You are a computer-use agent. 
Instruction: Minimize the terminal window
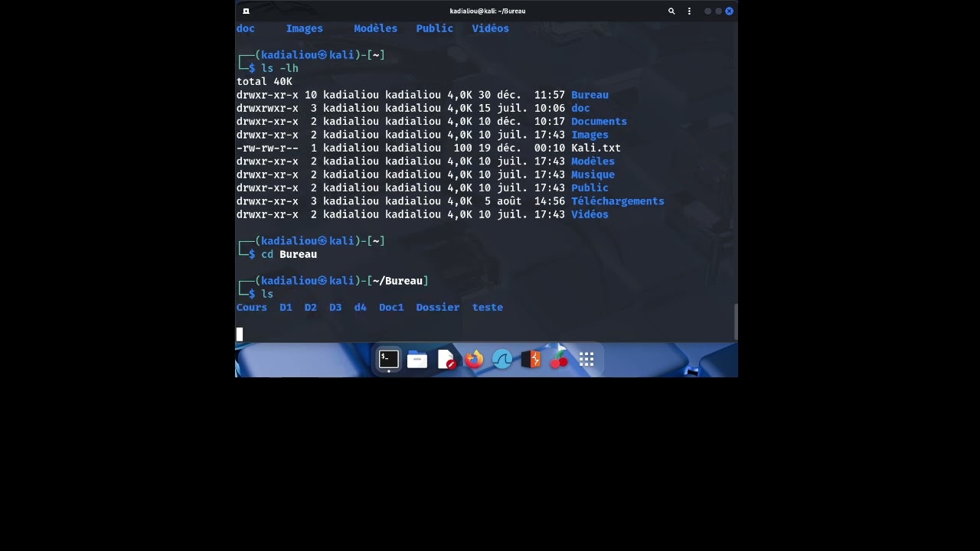click(707, 11)
